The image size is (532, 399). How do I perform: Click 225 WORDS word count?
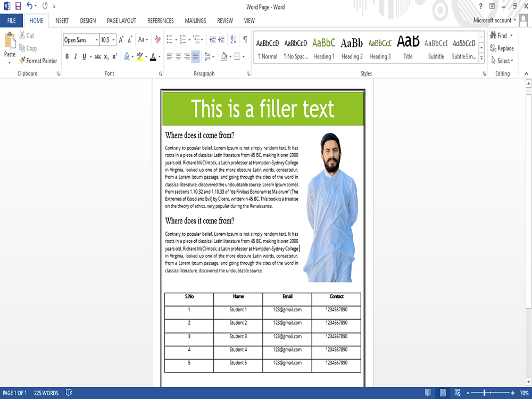46,393
